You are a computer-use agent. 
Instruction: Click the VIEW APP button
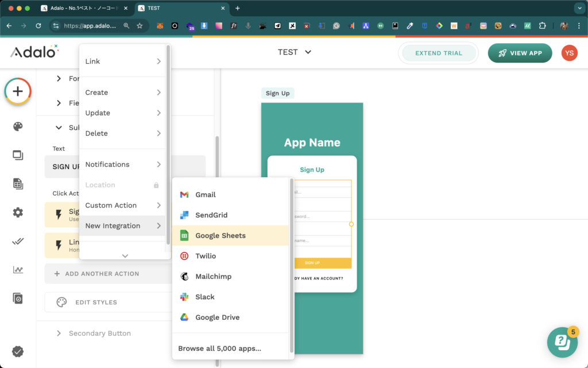coord(520,53)
